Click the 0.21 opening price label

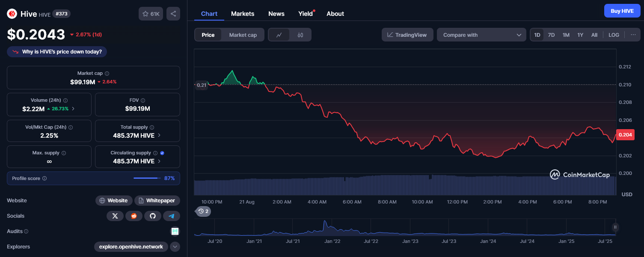[201, 85]
